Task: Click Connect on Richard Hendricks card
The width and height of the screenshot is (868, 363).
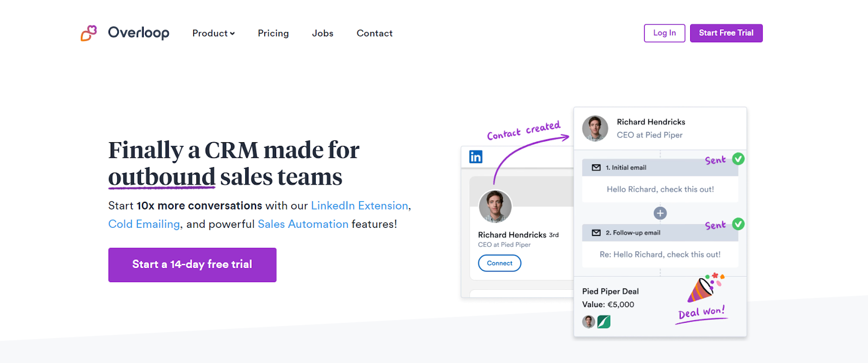Action: pyautogui.click(x=500, y=263)
